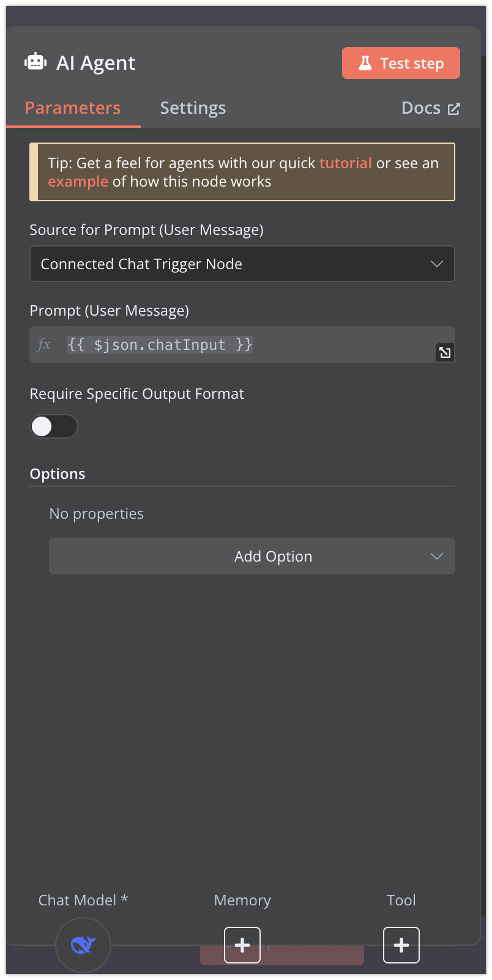Viewport: 492px width, 980px height.
Task: Click the flask icon on Test step
Action: tap(365, 62)
